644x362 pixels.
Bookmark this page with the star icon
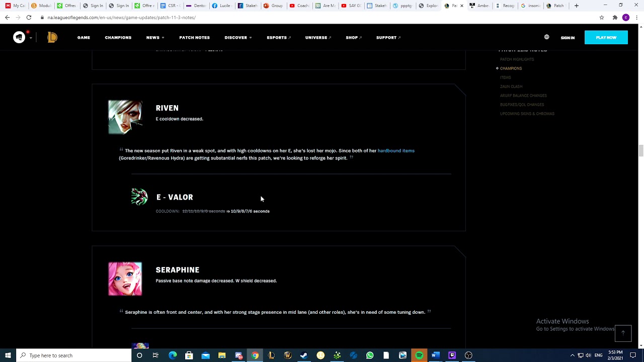(x=602, y=18)
